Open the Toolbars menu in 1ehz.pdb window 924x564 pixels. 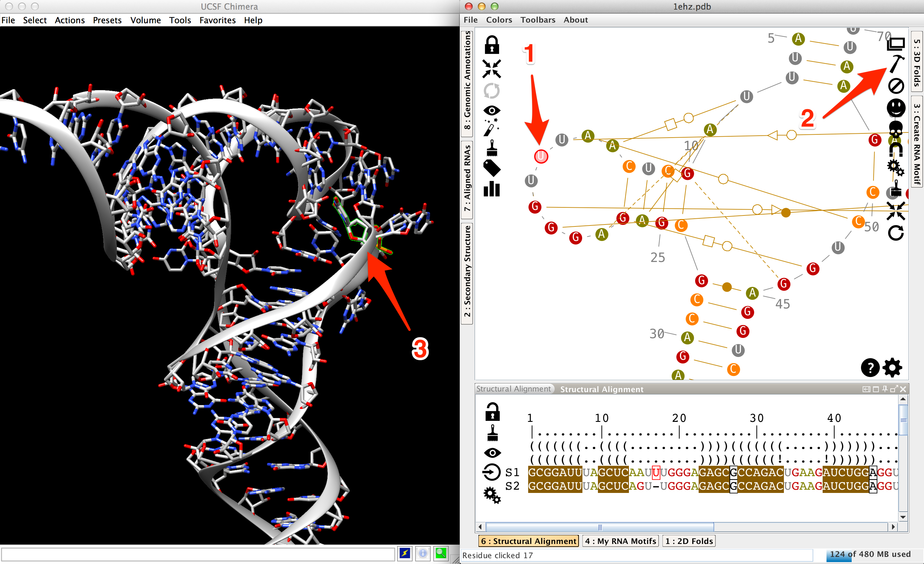pos(538,20)
